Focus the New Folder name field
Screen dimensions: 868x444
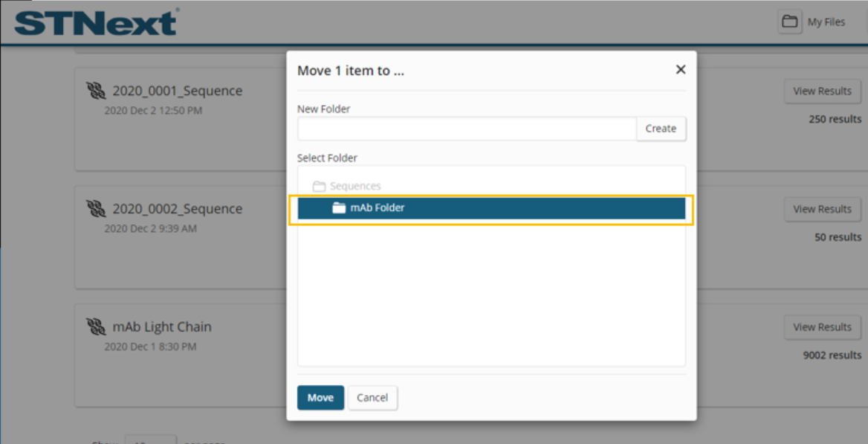pyautogui.click(x=467, y=129)
